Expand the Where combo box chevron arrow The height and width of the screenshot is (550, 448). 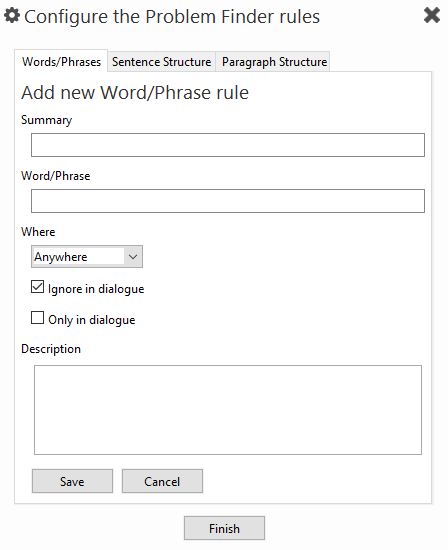133,257
